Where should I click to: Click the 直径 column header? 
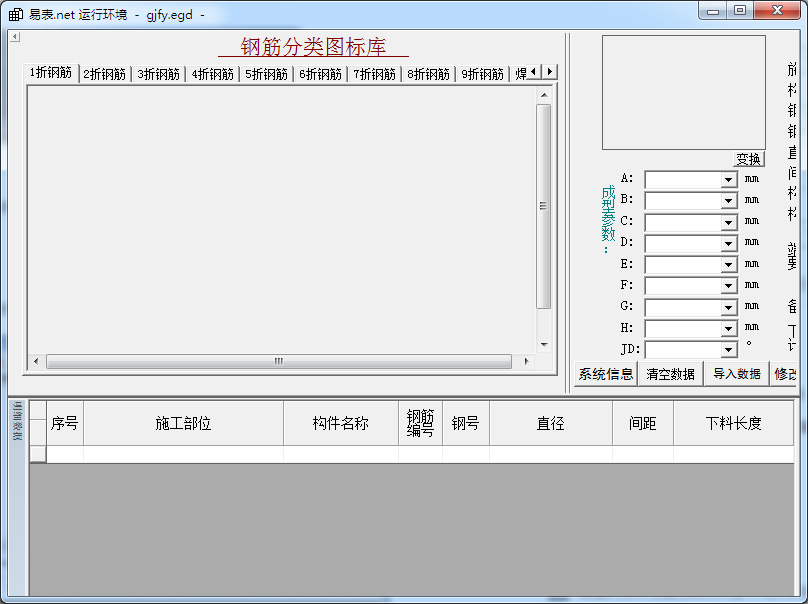click(551, 423)
